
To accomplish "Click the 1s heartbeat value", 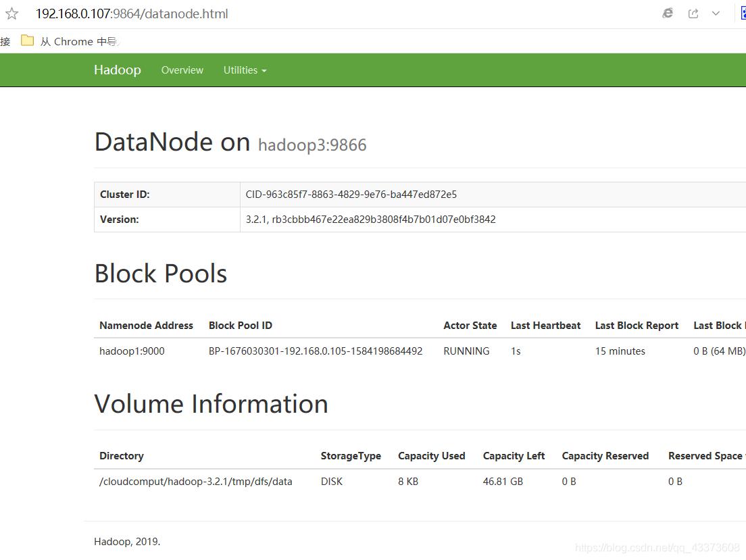I will click(516, 351).
